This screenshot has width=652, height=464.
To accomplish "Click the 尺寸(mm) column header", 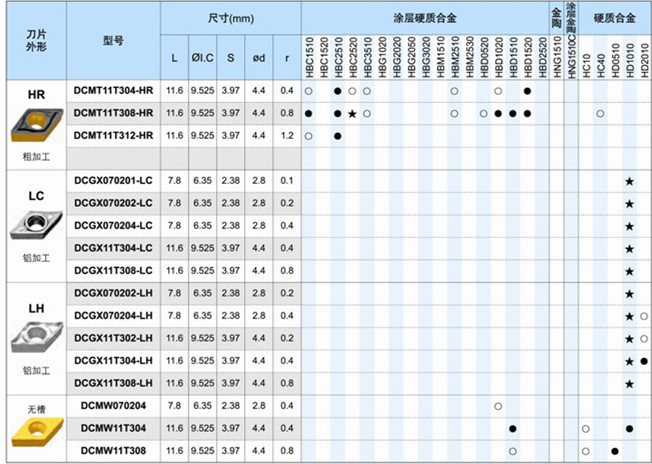I will 229,19.
